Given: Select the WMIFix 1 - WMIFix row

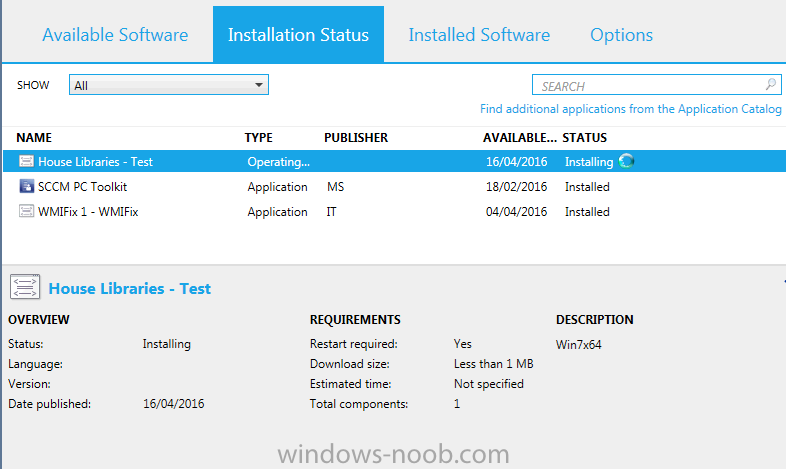Looking at the screenshot, I should click(x=394, y=211).
